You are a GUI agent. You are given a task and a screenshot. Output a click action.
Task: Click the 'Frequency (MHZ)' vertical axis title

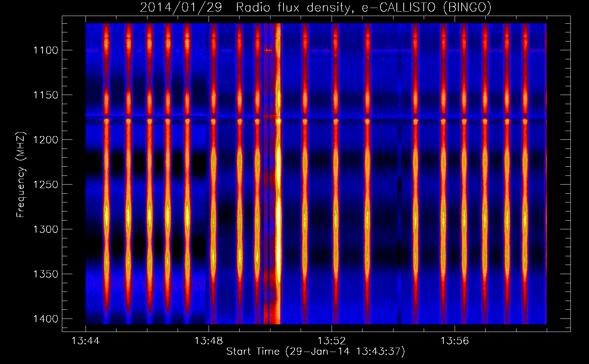[21, 175]
